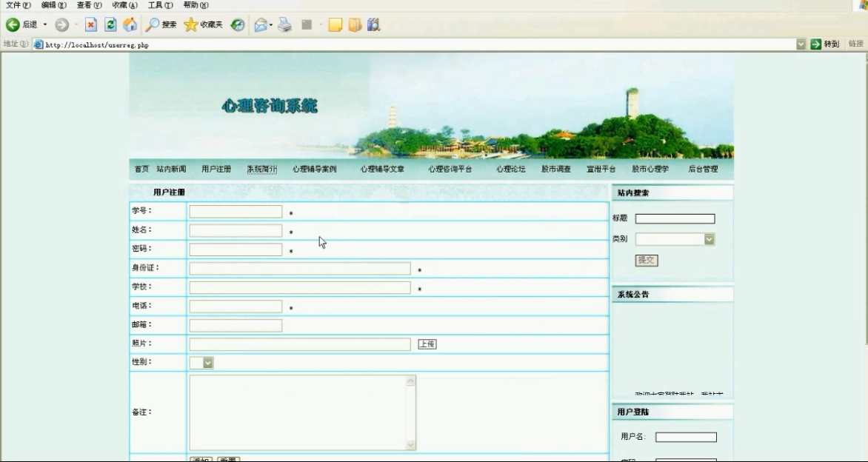Click the grey Edit toolbar icon
Viewport: 868px width, 462px height.
pyautogui.click(x=307, y=24)
